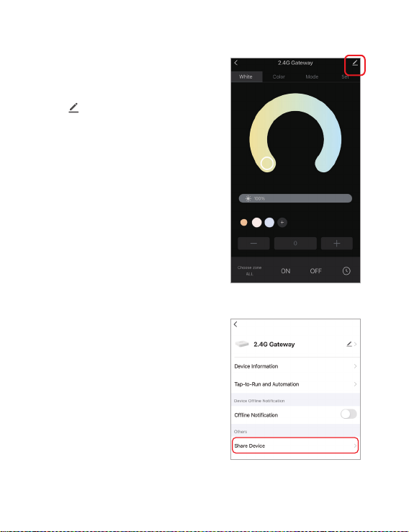Open the timer clock icon
Image resolution: width=409 pixels, height=532 pixels.
coord(346,271)
